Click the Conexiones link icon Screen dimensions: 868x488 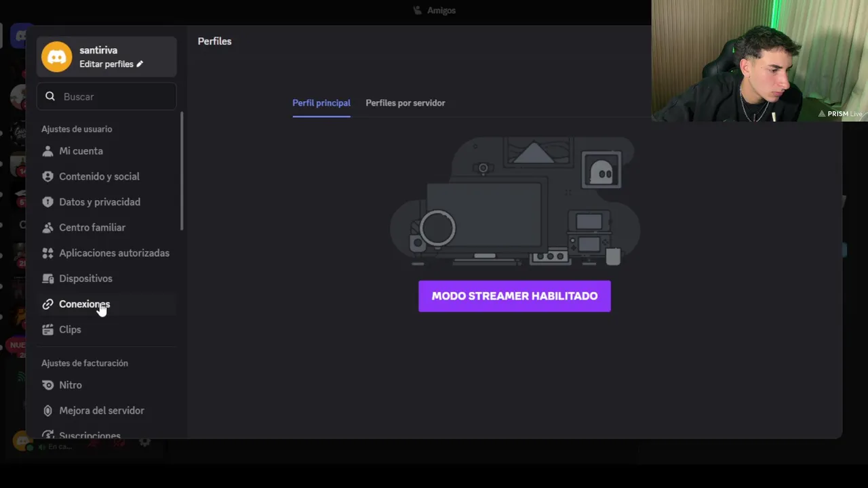[x=47, y=304]
